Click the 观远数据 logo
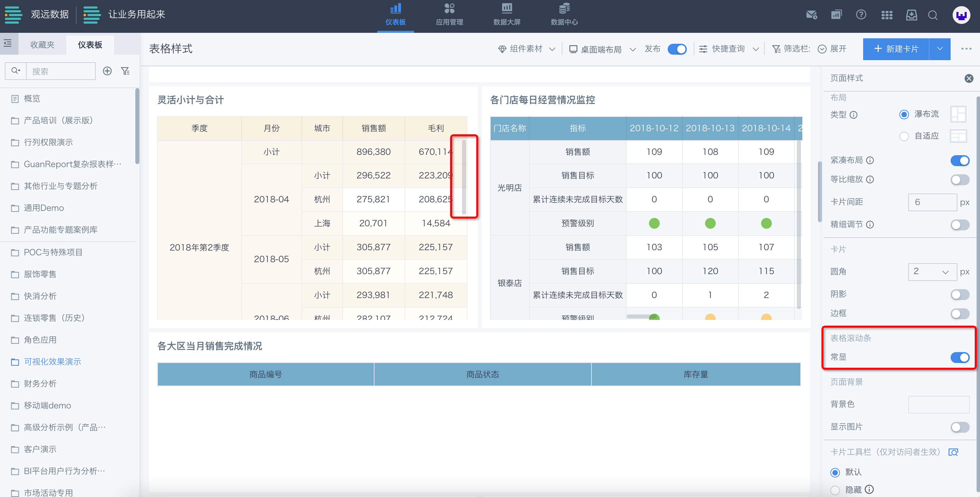Screen dimensions: 980x497 (x=37, y=14)
